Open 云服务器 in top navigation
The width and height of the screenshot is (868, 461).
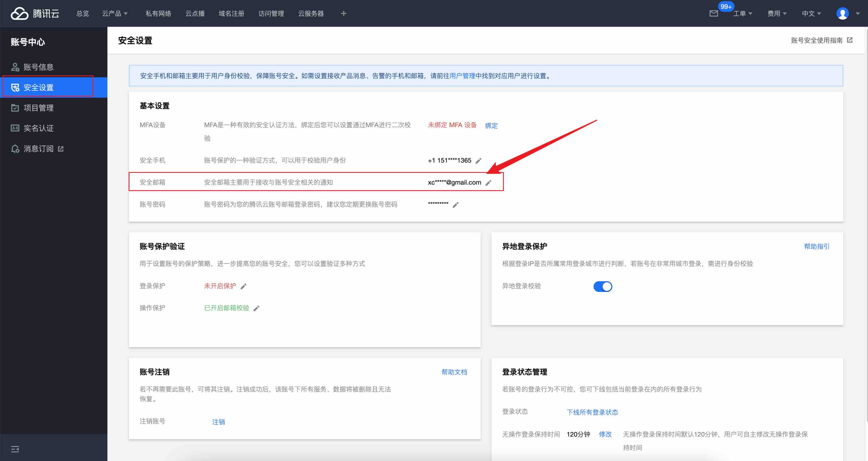click(311, 13)
